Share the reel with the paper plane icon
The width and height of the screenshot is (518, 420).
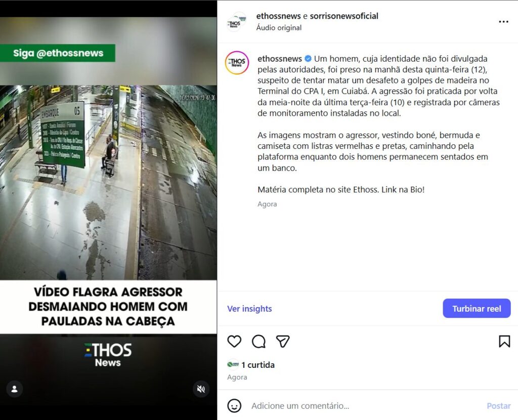point(283,341)
